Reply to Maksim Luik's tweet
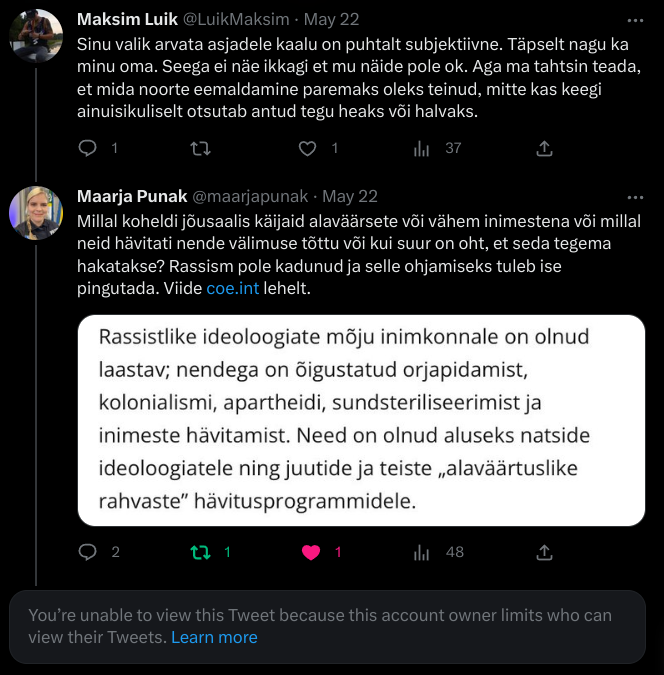This screenshot has height=675, width=664. click(x=88, y=148)
